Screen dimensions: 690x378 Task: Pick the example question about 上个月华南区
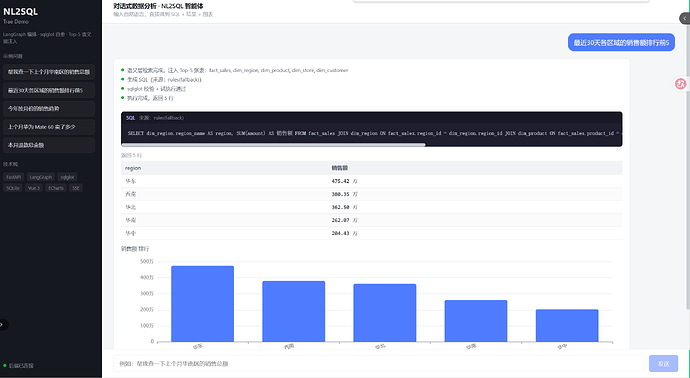[49, 72]
